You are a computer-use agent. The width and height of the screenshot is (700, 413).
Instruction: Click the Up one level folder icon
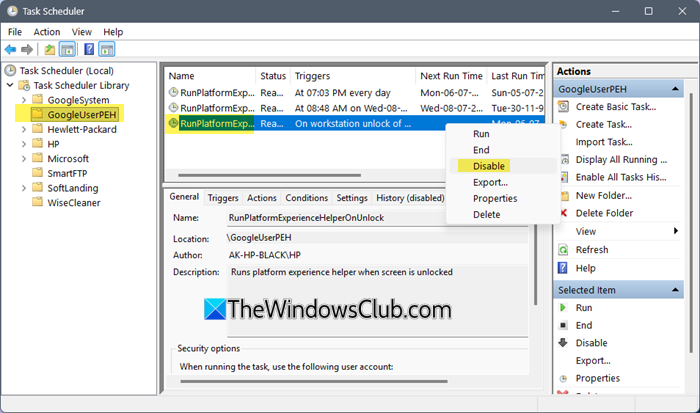(50, 49)
